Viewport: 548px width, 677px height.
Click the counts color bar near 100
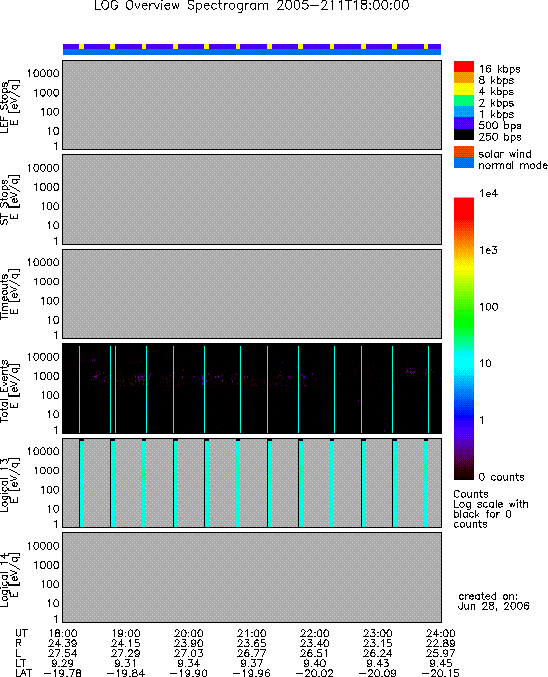point(464,307)
